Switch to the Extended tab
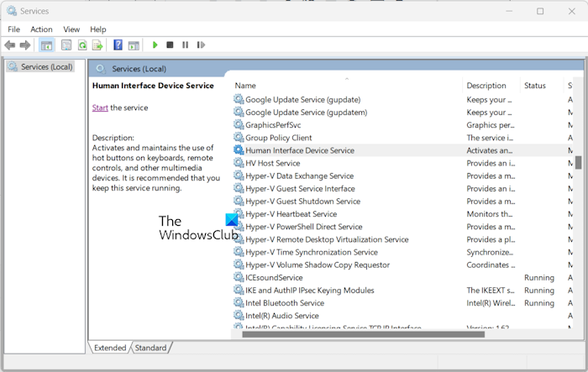Screen dimensions: 588x372 click(110, 348)
